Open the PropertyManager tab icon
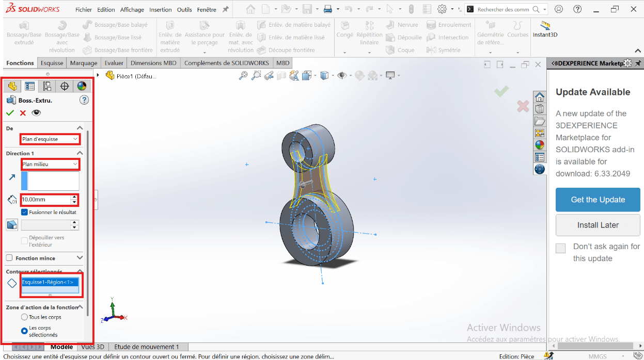The height and width of the screenshot is (360, 644). click(x=30, y=86)
